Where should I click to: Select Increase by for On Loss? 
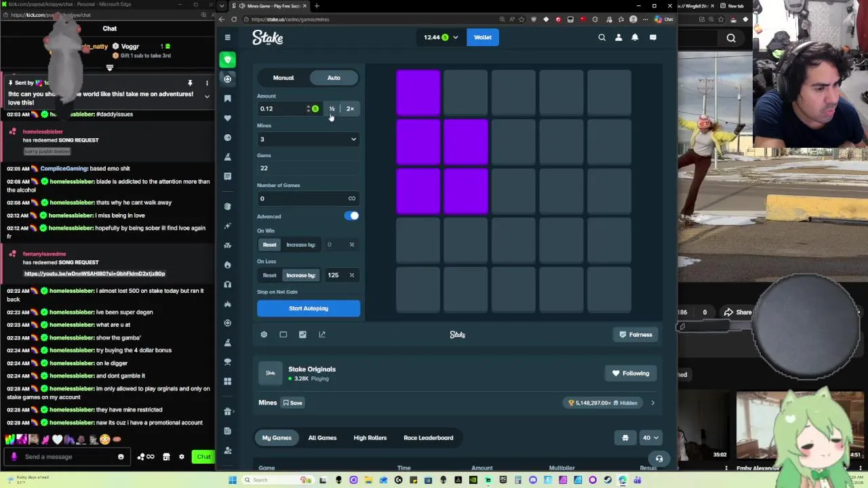300,275
